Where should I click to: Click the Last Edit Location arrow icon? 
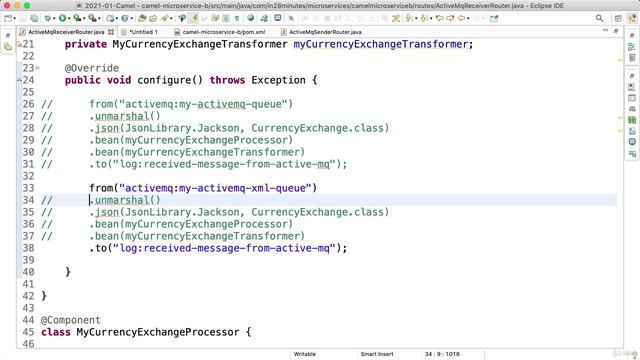click(439, 18)
